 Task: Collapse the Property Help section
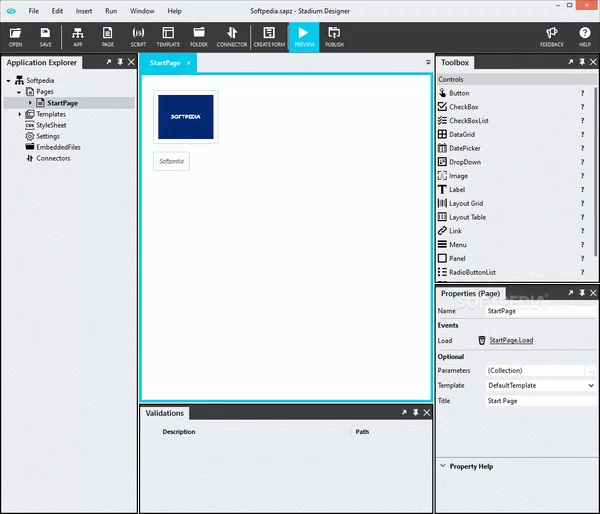[x=442, y=466]
